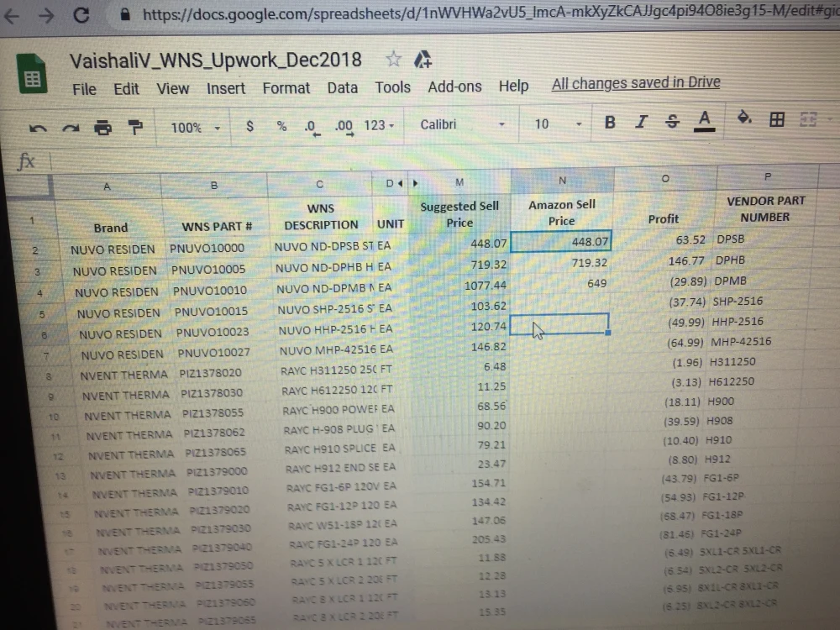Screen dimensions: 840x630
Task: Open the Data menu
Action: tap(343, 87)
